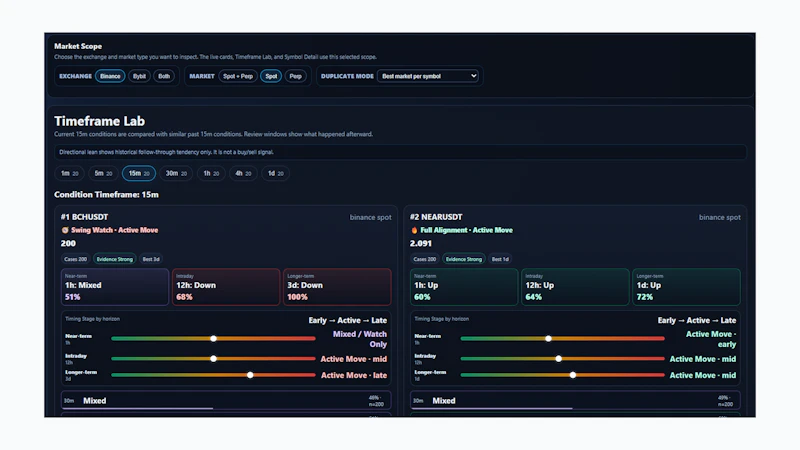Click 'binance spot' label on BCHUSDT card
The width and height of the screenshot is (800, 450).
coord(370,217)
